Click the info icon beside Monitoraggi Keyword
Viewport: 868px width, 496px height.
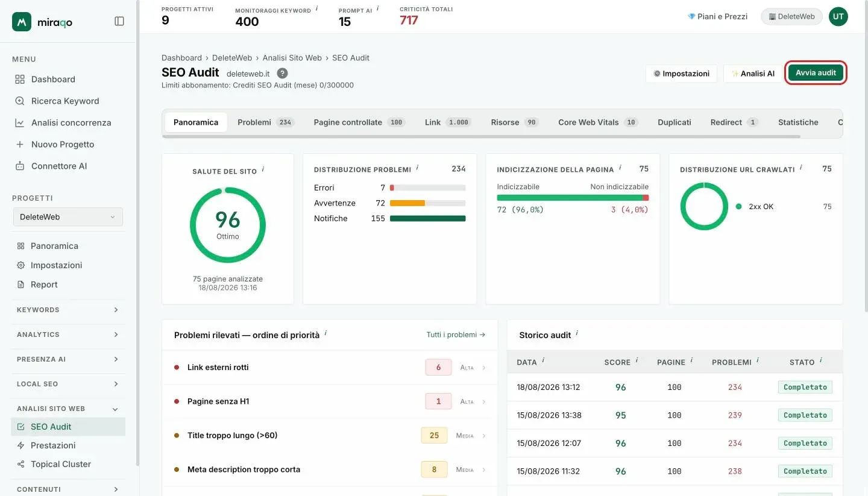(317, 9)
